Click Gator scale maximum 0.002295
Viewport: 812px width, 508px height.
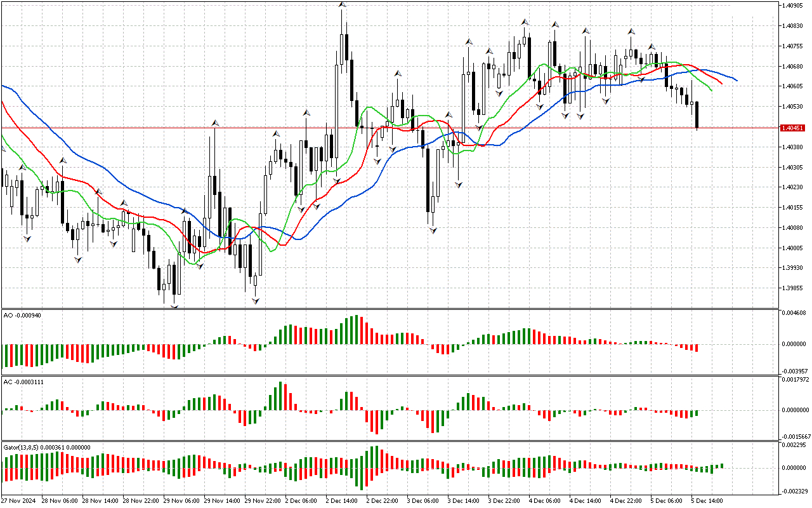793,446
